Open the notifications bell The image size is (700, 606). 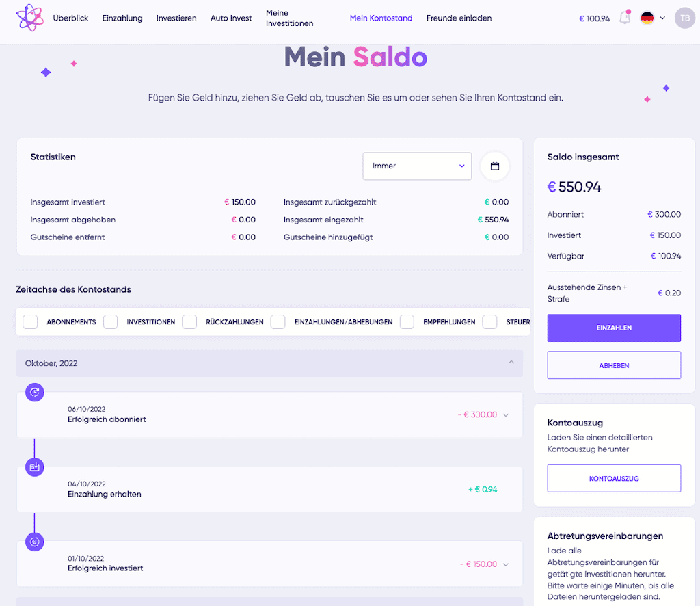[x=625, y=17]
